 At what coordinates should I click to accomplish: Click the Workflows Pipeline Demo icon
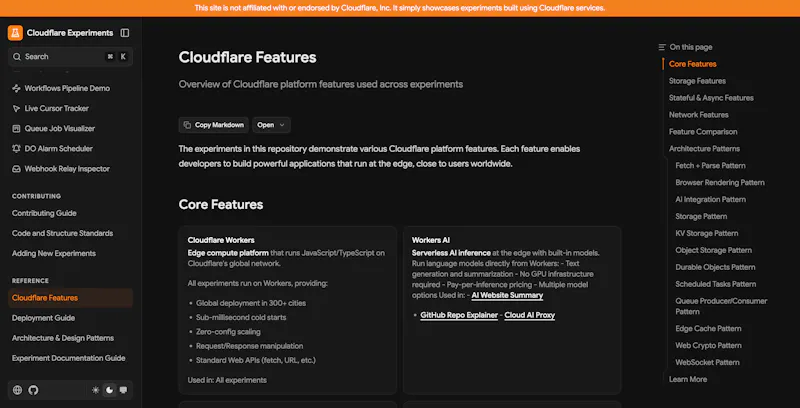(16, 88)
